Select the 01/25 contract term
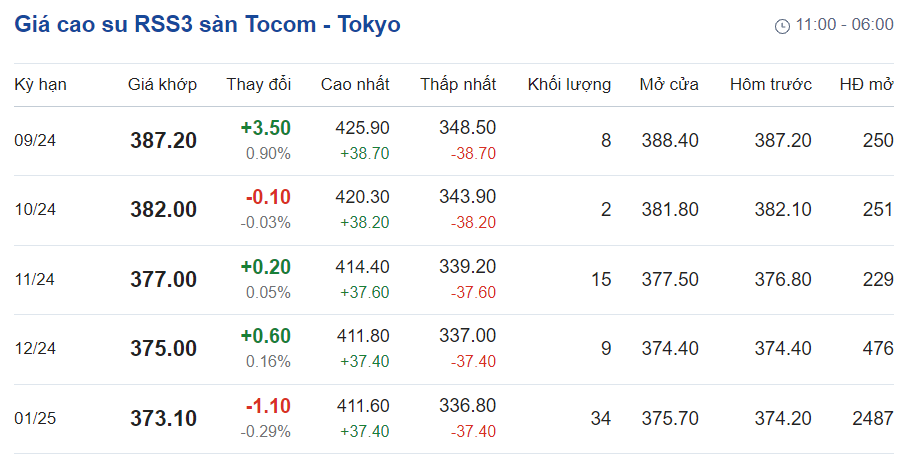The height and width of the screenshot is (469, 911). (x=35, y=419)
